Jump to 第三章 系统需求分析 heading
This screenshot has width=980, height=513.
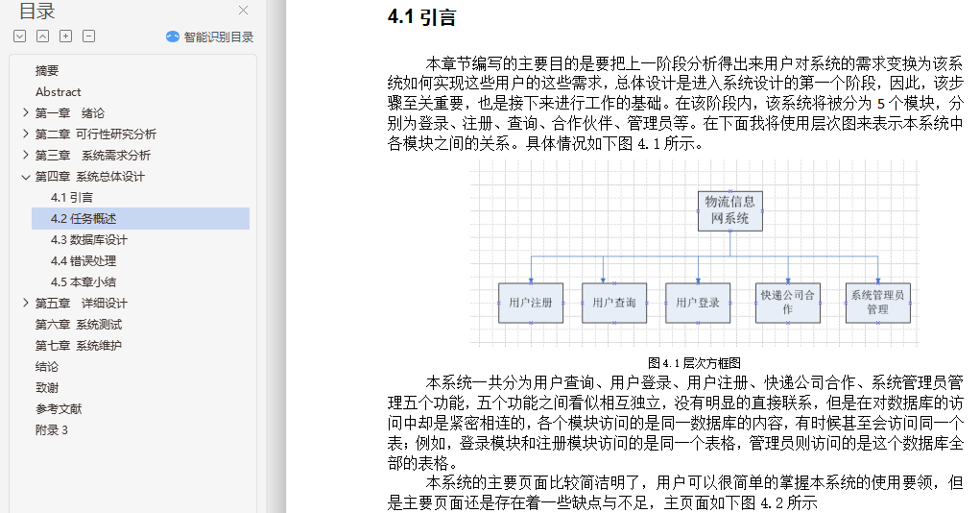click(x=92, y=156)
